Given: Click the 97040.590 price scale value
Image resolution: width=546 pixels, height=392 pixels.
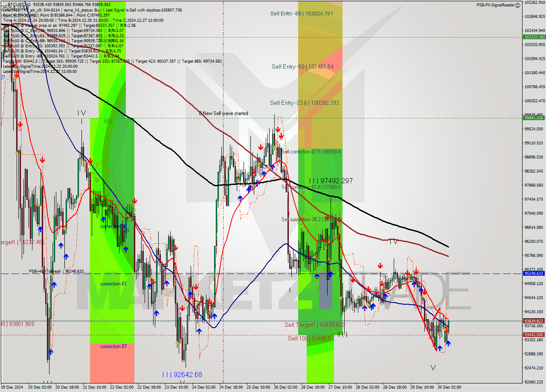Looking at the screenshot, I should (x=534, y=213).
